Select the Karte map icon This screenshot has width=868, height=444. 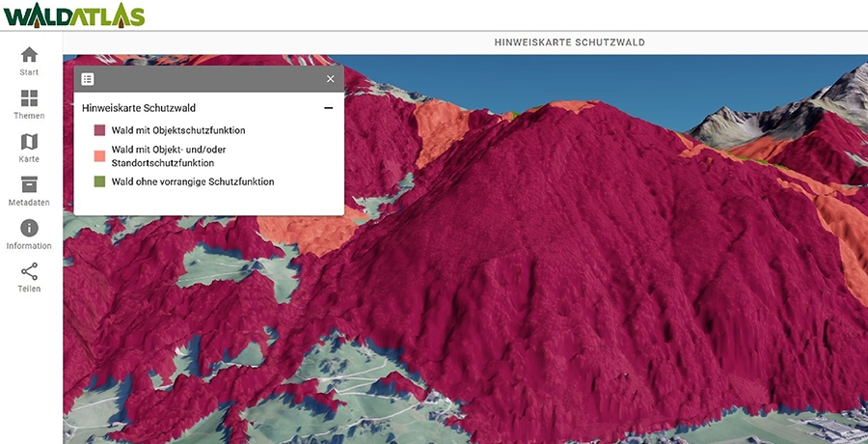pyautogui.click(x=29, y=142)
